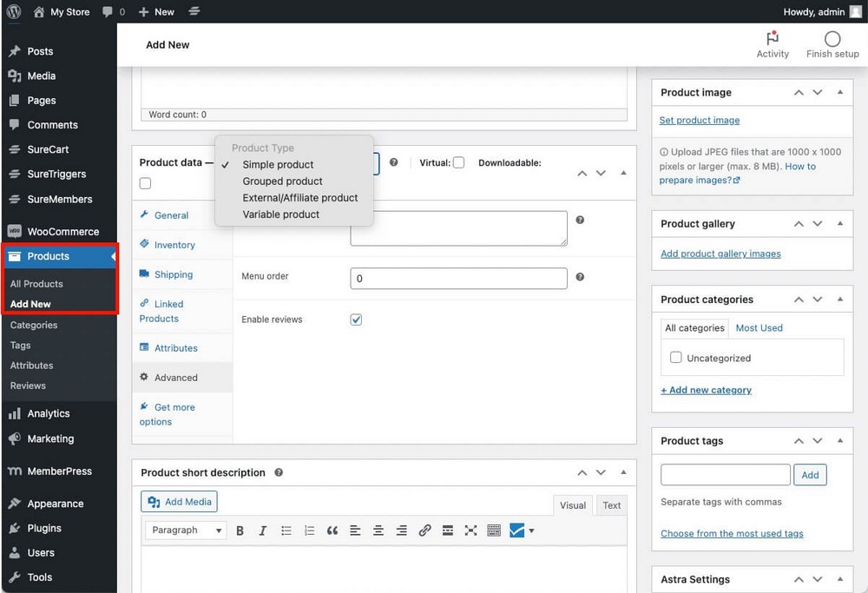Click help icon beside Menu order field
Screen dimensions: 868x593
pyautogui.click(x=580, y=277)
